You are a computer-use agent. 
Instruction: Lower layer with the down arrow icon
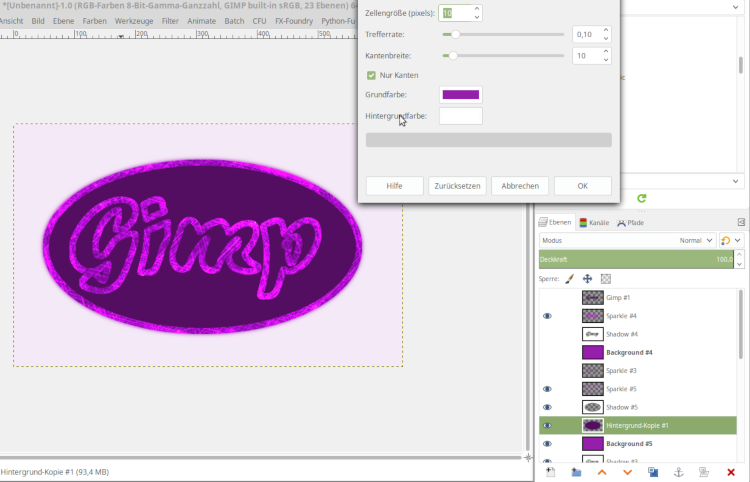[x=627, y=471]
